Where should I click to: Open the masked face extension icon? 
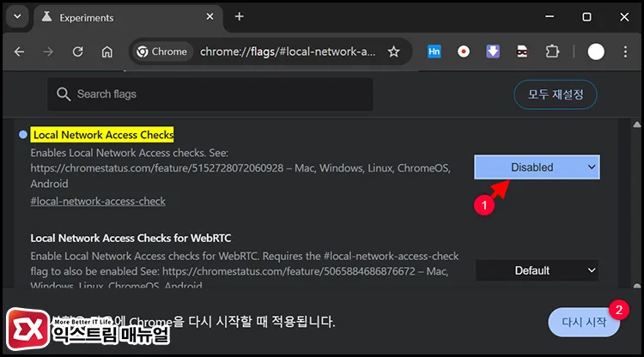pos(522,51)
